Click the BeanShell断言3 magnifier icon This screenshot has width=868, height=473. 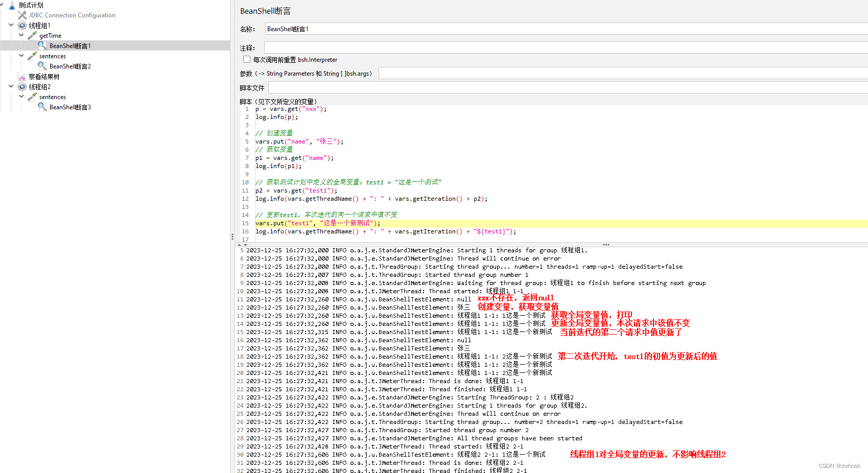(x=42, y=107)
